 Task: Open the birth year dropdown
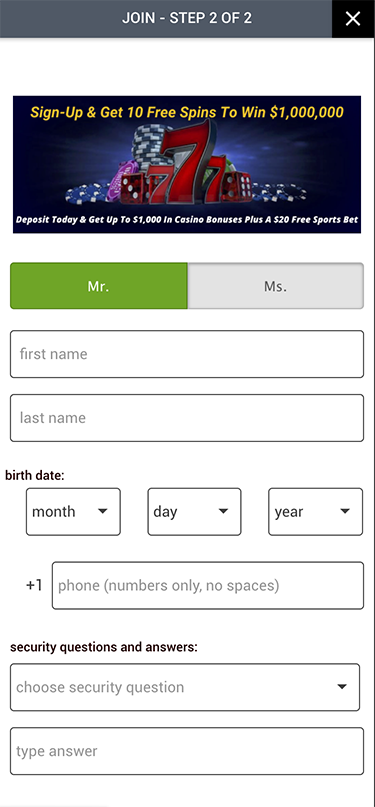[x=315, y=512]
